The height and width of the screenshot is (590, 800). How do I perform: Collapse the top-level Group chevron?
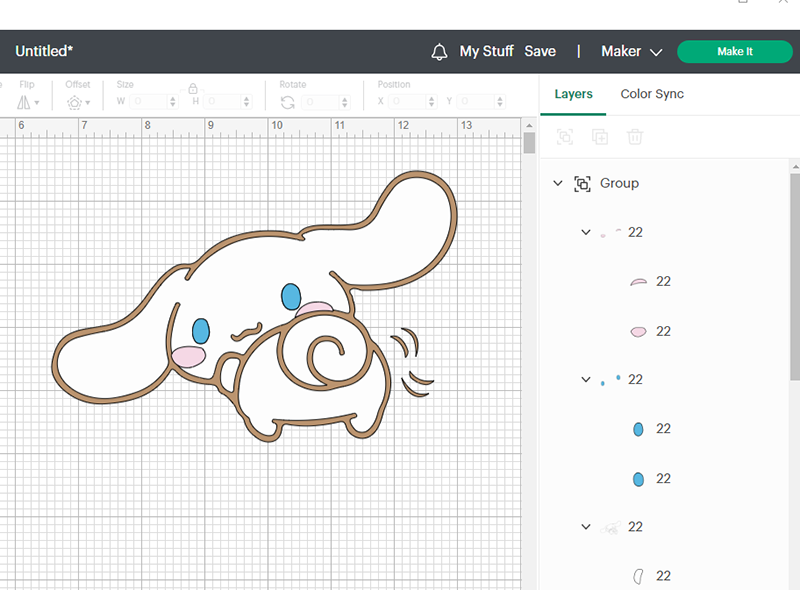click(x=558, y=183)
